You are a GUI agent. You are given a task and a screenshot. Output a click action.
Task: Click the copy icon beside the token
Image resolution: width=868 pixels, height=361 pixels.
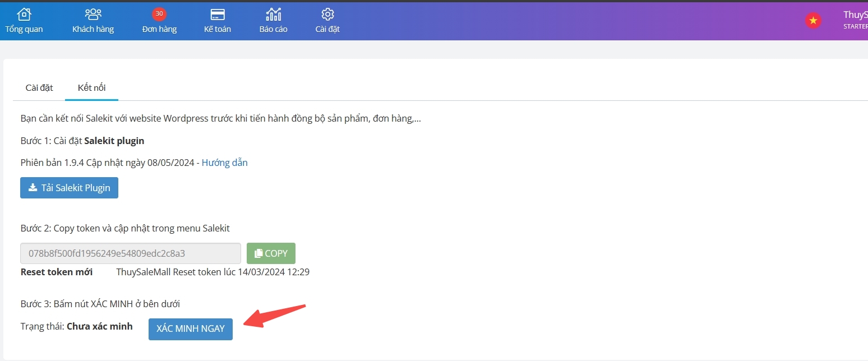[258, 253]
